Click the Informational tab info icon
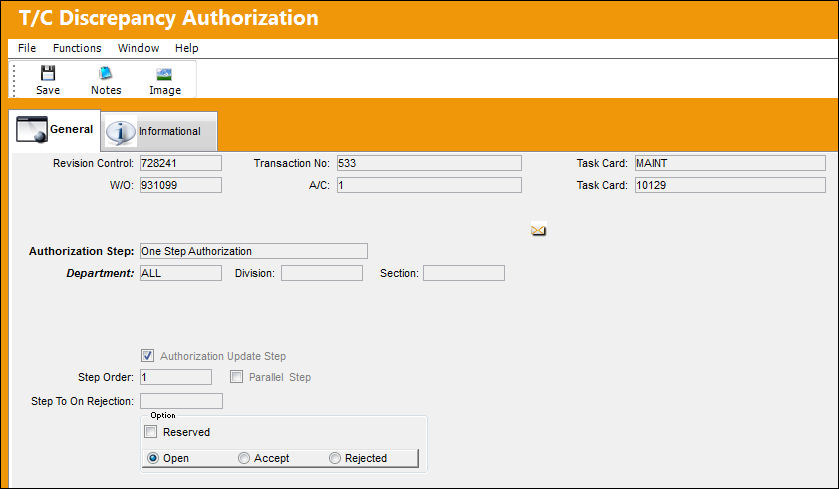The height and width of the screenshot is (489, 839). click(x=120, y=132)
